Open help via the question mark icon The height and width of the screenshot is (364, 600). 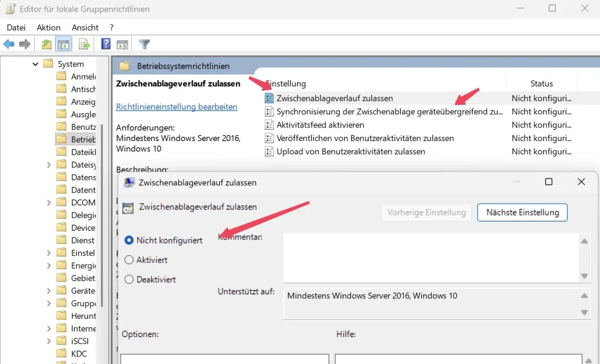105,43
